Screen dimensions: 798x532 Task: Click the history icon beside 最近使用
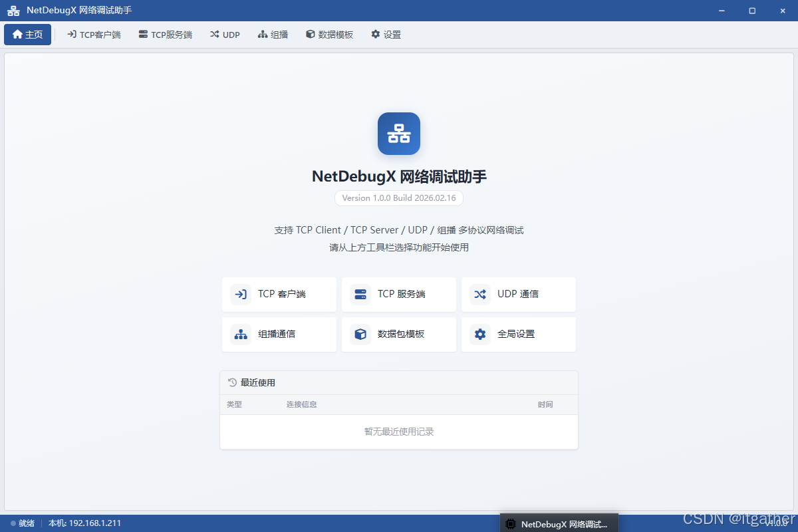coord(232,382)
